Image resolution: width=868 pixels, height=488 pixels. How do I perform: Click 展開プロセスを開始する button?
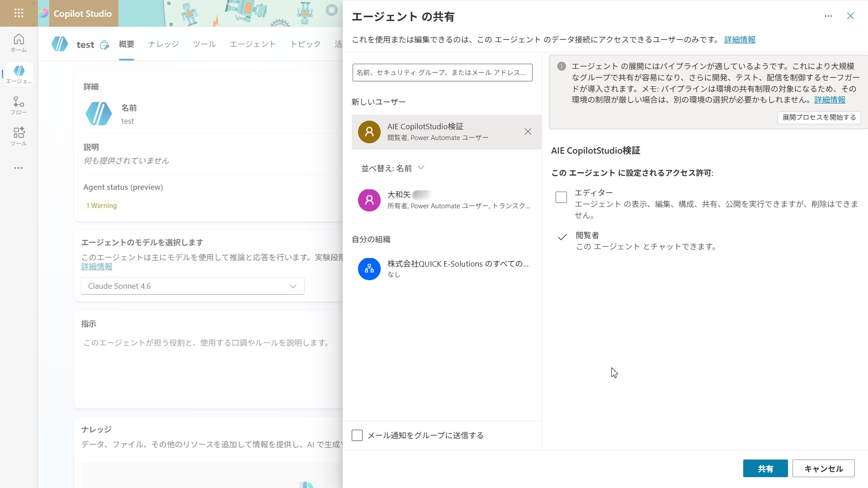click(x=819, y=117)
